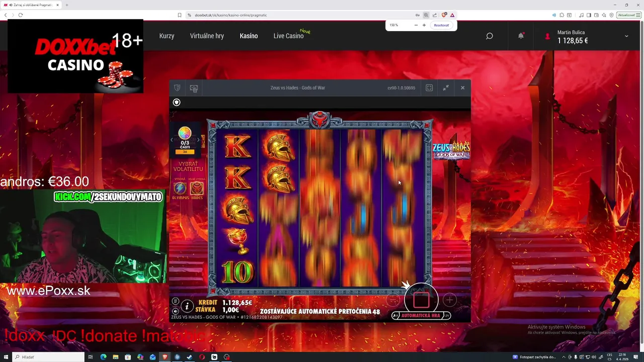Select Hades very high volatility icon
Screen dimensions: 644x362
click(196, 189)
